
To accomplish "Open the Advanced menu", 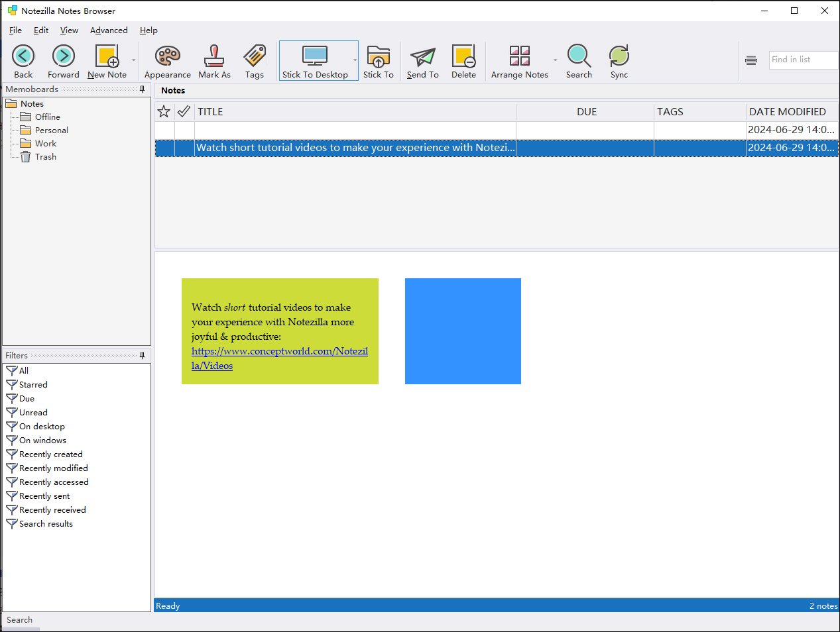I will pos(109,30).
